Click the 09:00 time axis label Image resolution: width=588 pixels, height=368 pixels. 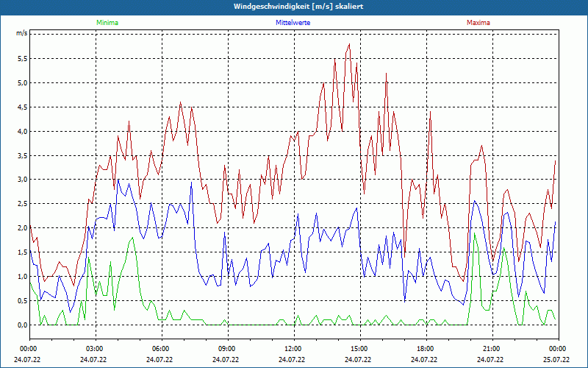pyautogui.click(x=226, y=349)
